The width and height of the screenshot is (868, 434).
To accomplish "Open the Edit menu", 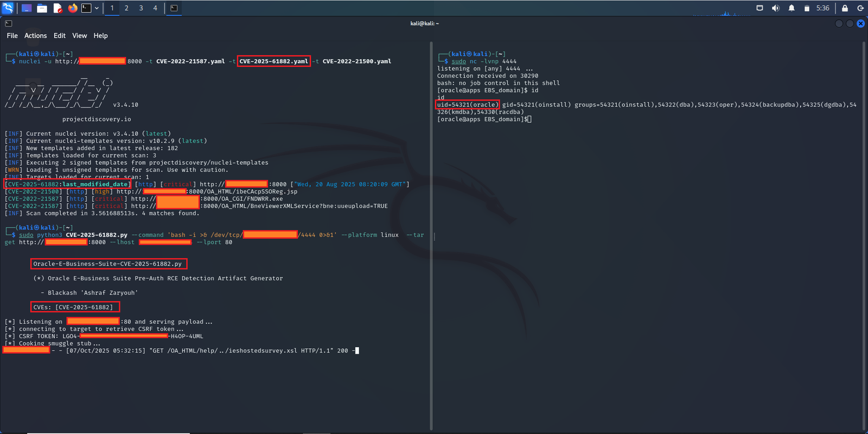I will [x=60, y=36].
